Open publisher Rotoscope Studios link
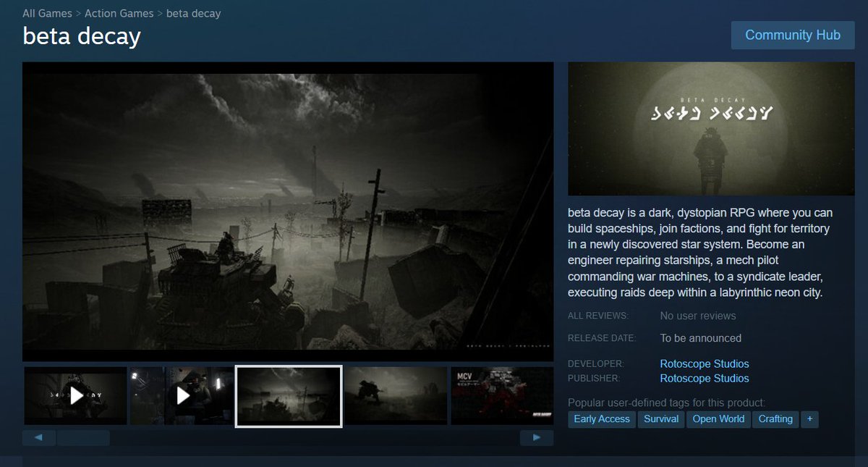 pyautogui.click(x=705, y=378)
